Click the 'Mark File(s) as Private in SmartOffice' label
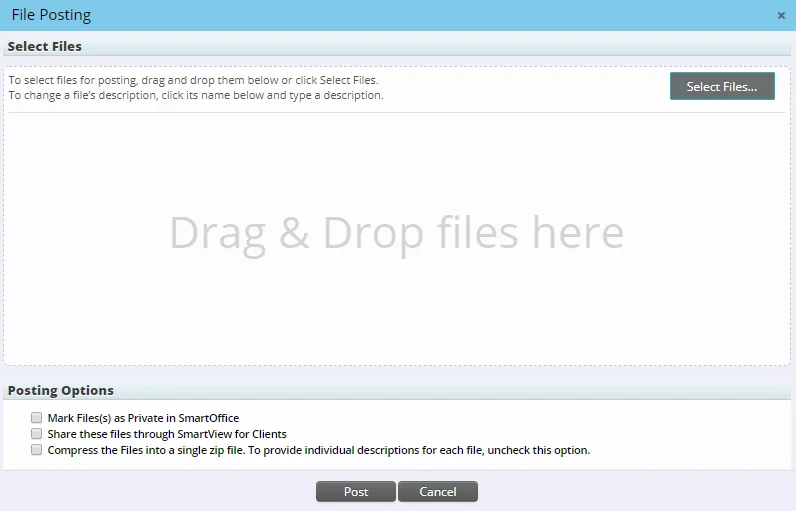This screenshot has width=796, height=511. coord(143,418)
